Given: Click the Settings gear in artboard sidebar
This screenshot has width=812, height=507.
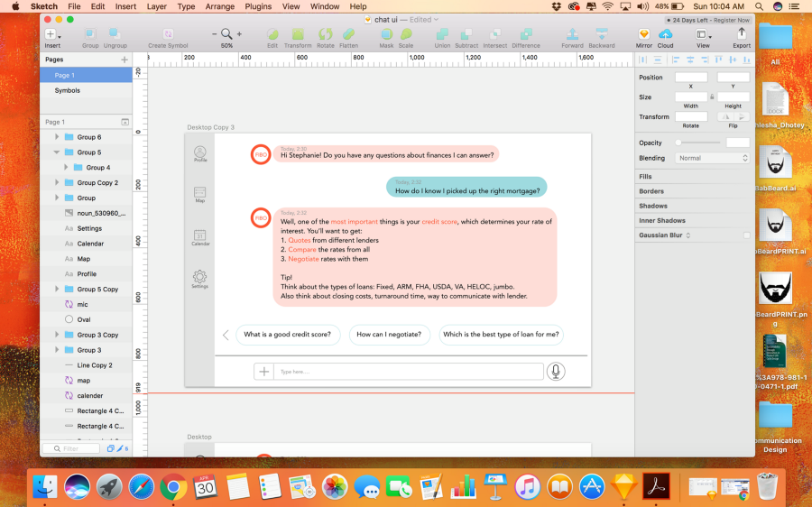Looking at the screenshot, I should (x=200, y=276).
